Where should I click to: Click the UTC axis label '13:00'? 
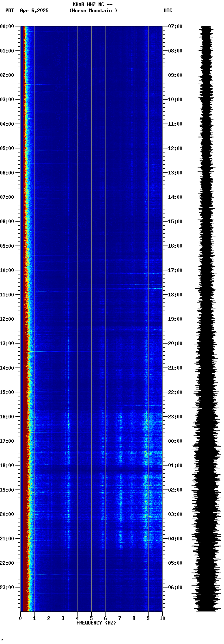pos(175,173)
